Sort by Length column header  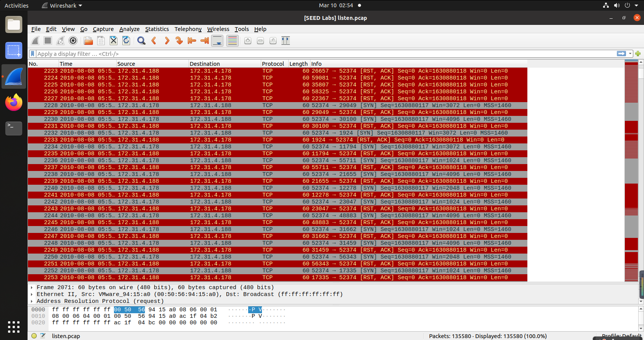299,64
